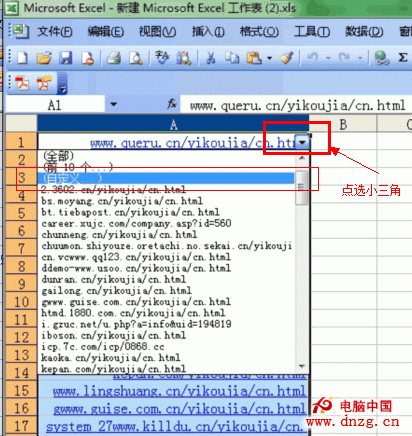Viewport: 412px width, 436px height.
Task: Open the www.queru.cn hyperlink in cell A1
Action: pyautogui.click(x=193, y=143)
